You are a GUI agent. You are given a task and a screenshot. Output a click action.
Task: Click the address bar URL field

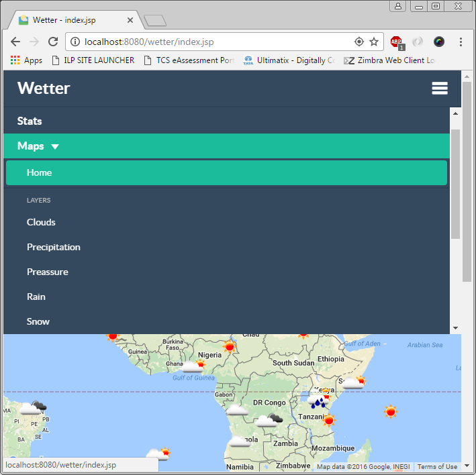point(215,42)
